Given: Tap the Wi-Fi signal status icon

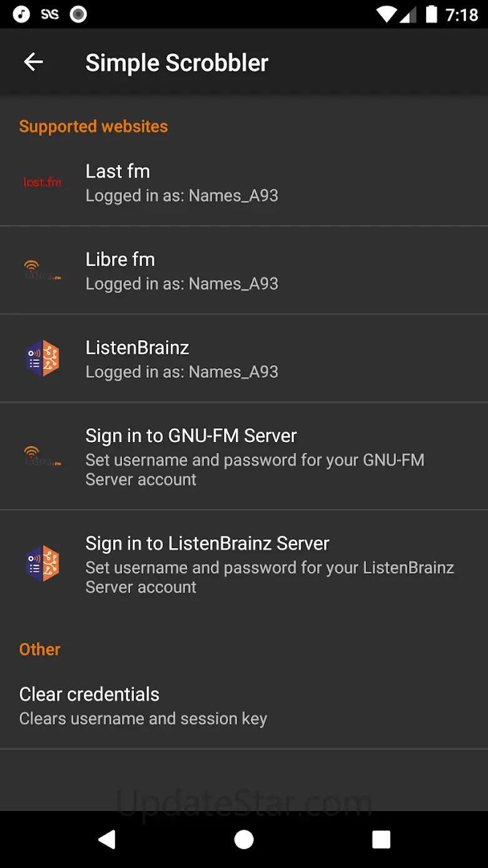Looking at the screenshot, I should point(389,14).
